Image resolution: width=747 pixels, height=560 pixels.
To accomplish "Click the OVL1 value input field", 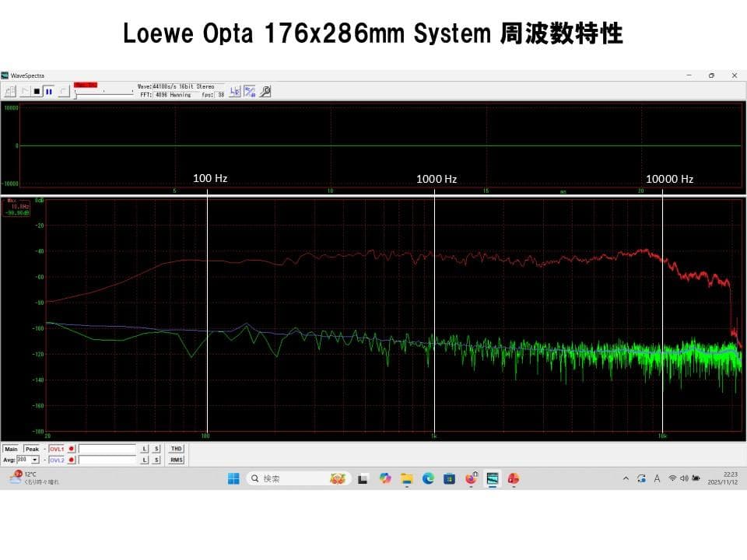I will [x=107, y=450].
